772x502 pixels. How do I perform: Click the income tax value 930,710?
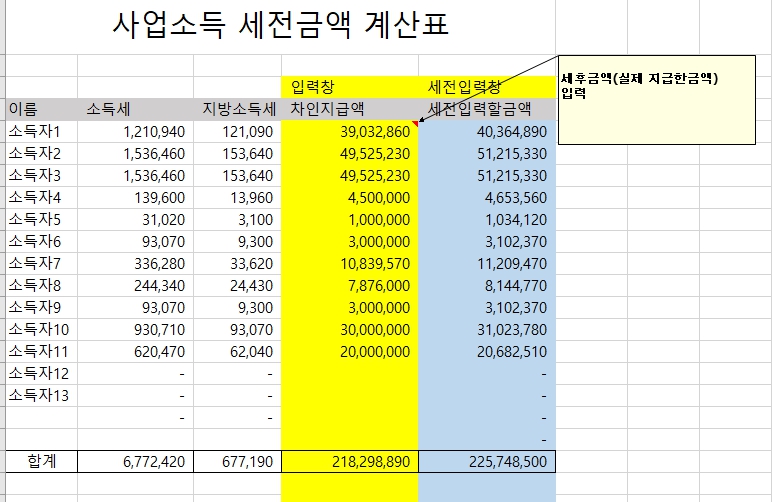[x=135, y=329]
